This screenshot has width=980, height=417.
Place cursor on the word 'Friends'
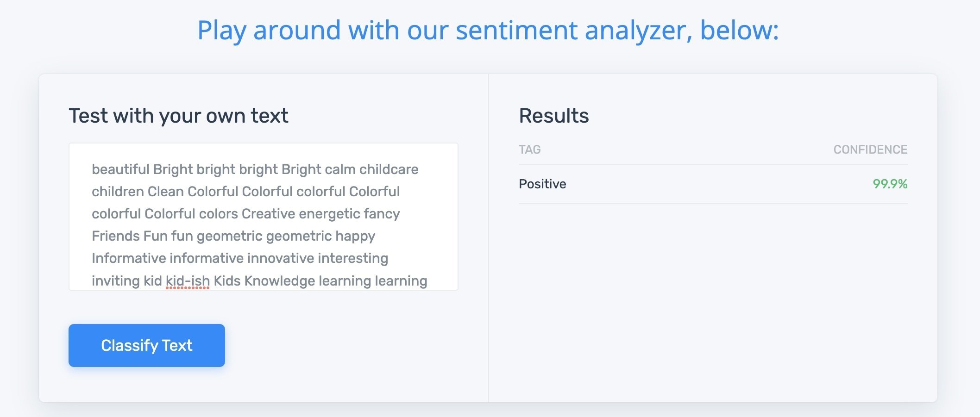click(116, 236)
